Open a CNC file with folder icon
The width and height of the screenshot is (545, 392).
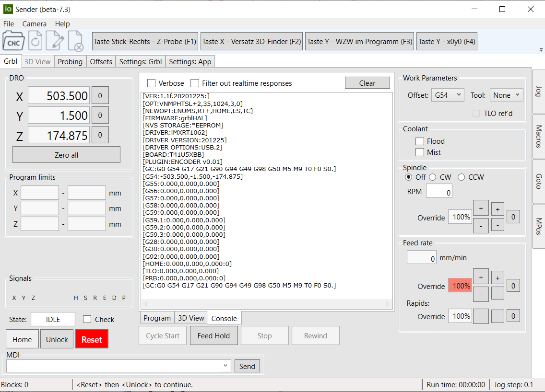(13, 41)
